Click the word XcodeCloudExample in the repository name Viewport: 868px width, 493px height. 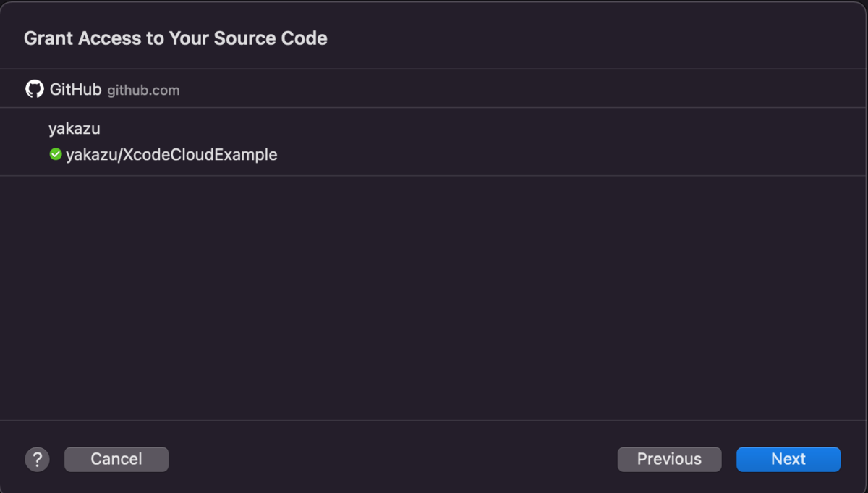[200, 154]
